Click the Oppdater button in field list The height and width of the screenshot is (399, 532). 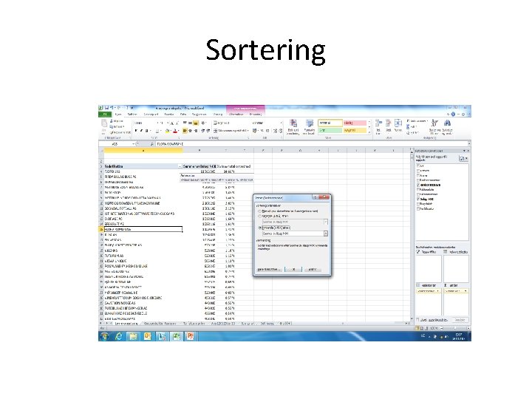460,320
